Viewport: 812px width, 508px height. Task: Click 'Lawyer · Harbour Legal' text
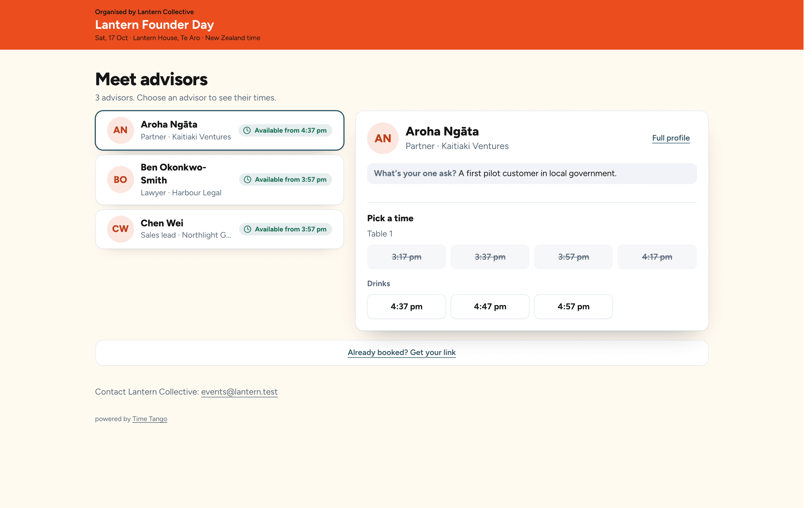click(x=181, y=193)
